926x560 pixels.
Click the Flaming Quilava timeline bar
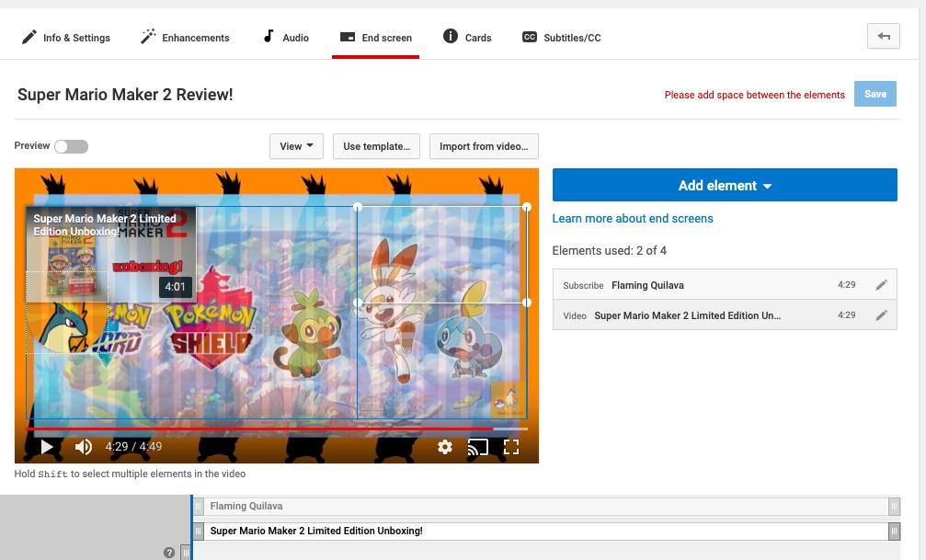pos(545,506)
